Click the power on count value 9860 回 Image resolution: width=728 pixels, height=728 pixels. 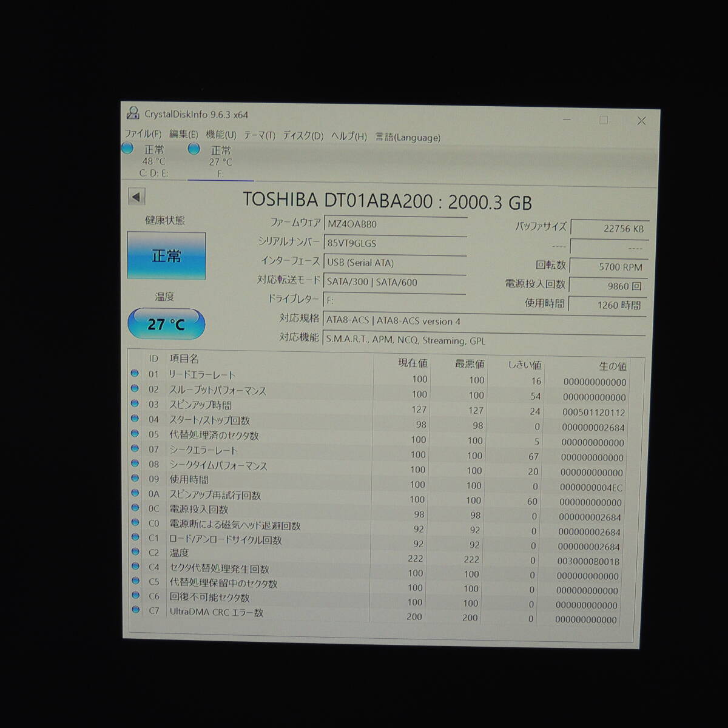pos(608,286)
